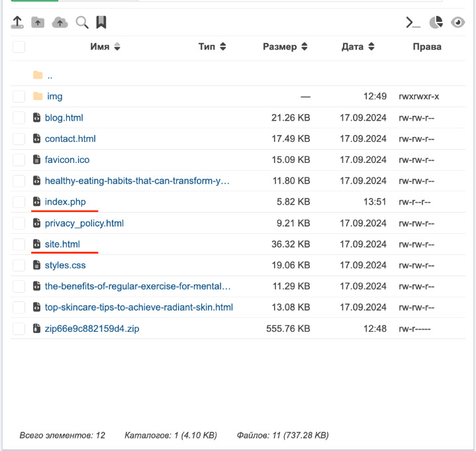Toggle the eye visibility icon
476x451 pixels.
pyautogui.click(x=457, y=23)
